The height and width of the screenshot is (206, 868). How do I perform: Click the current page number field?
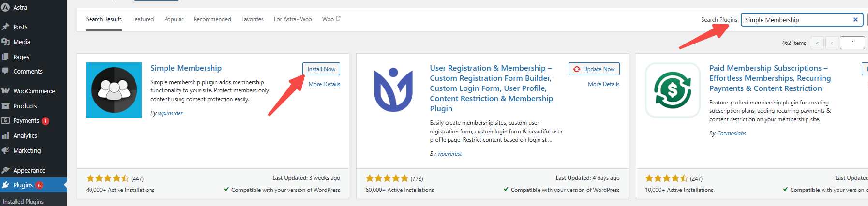[x=853, y=43]
